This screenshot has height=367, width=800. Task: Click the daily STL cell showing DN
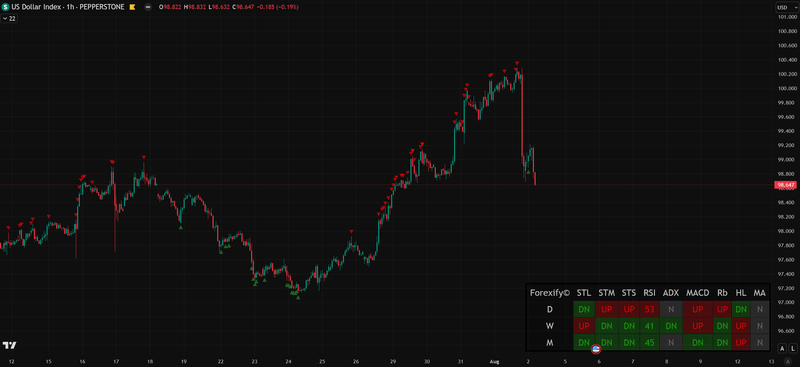[x=584, y=309]
